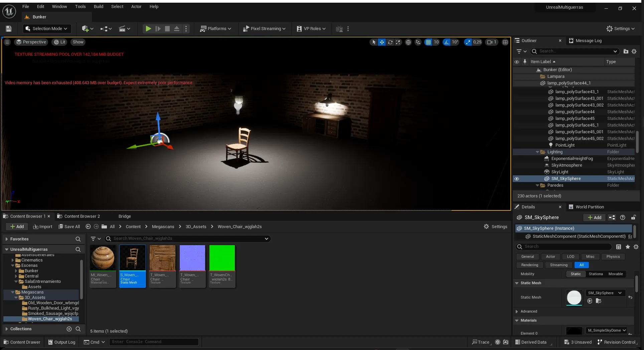This screenshot has height=350, width=644.
Task: Click the Enter Console Command field
Action: click(x=154, y=342)
